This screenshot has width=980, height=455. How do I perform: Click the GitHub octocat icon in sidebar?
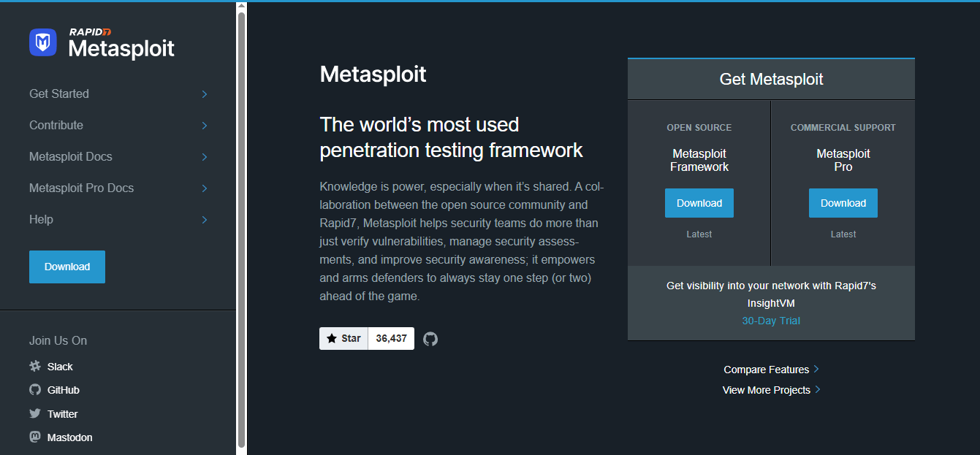click(35, 389)
